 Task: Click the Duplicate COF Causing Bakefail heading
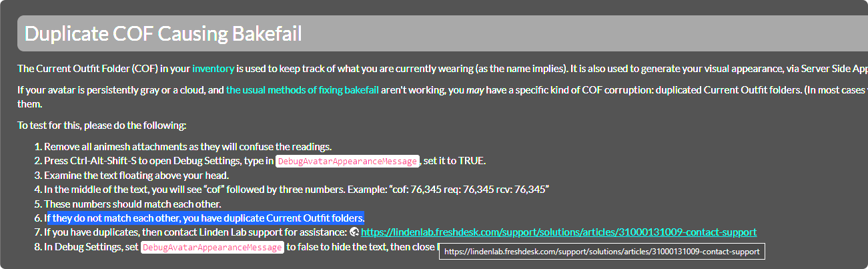pyautogui.click(x=163, y=34)
